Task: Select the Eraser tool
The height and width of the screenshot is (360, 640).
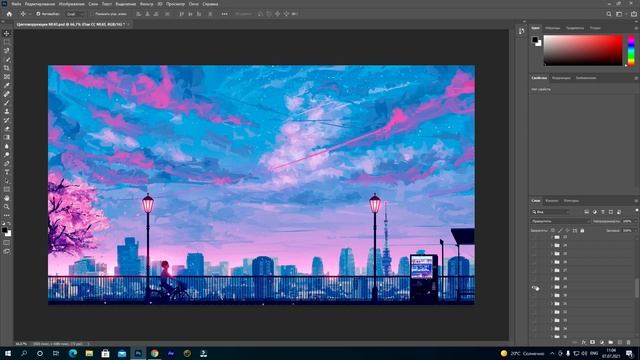Action: click(x=7, y=129)
